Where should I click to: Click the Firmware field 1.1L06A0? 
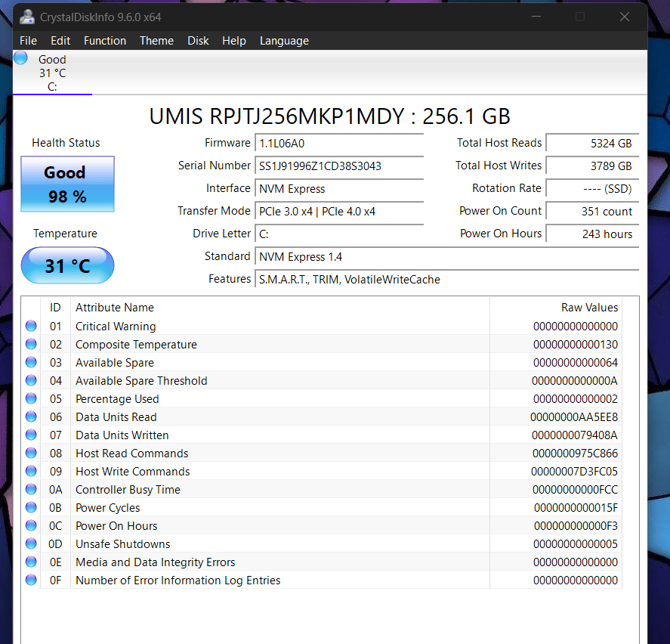pos(339,143)
